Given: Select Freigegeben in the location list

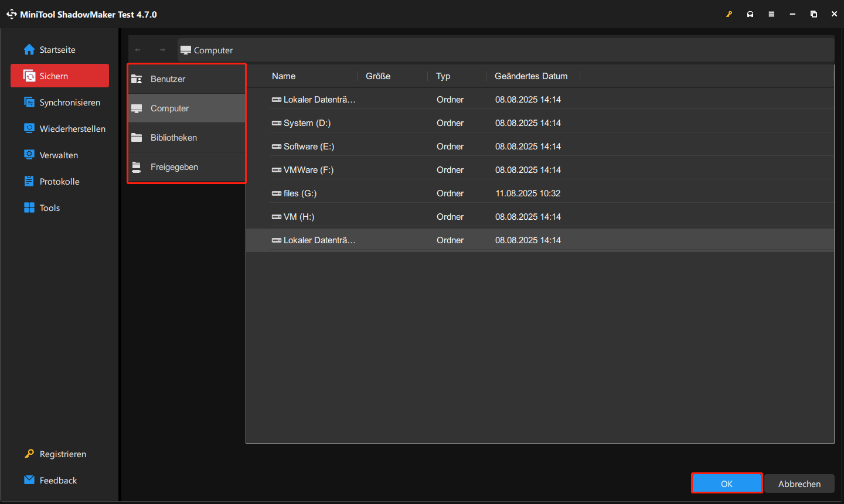Looking at the screenshot, I should 186,167.
